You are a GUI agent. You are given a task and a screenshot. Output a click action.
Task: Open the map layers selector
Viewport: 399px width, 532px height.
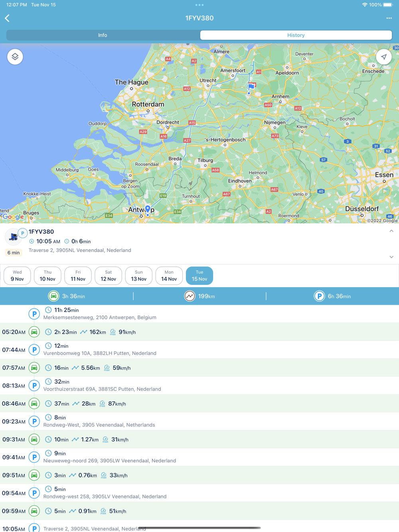(x=15, y=57)
